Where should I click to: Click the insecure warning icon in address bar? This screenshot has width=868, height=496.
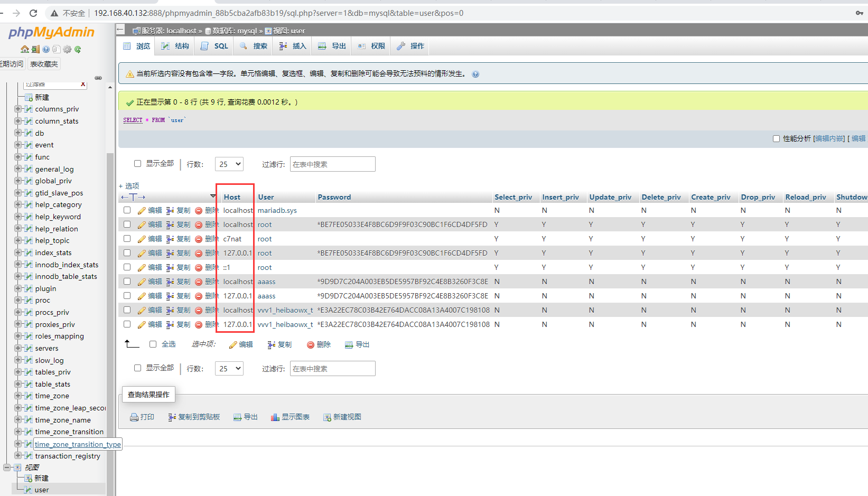click(54, 13)
